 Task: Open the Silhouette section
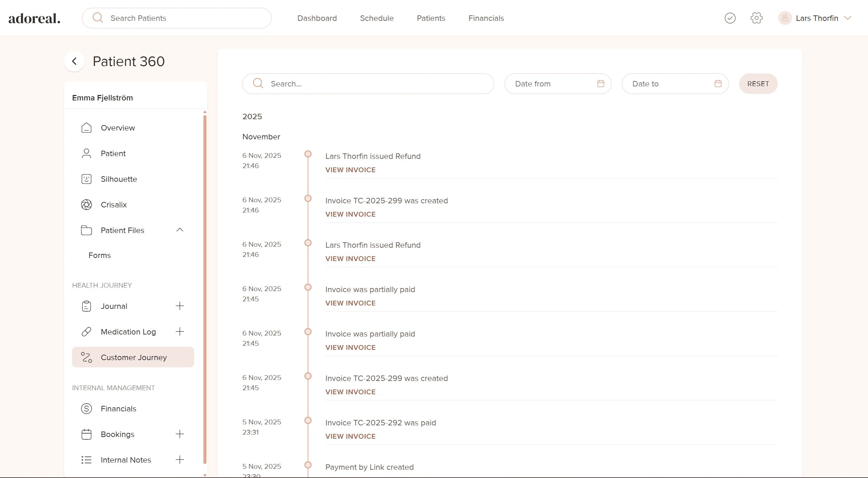coord(119,179)
